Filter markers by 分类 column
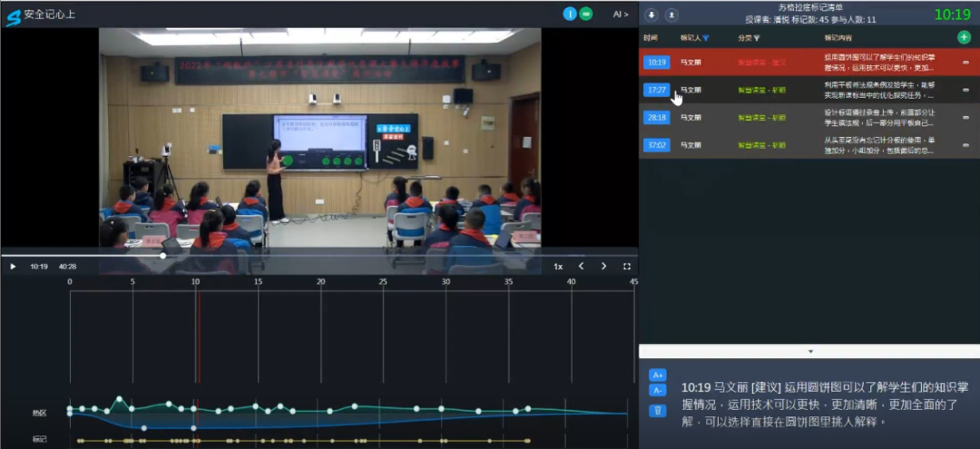Image resolution: width=980 pixels, height=449 pixels. [x=757, y=38]
